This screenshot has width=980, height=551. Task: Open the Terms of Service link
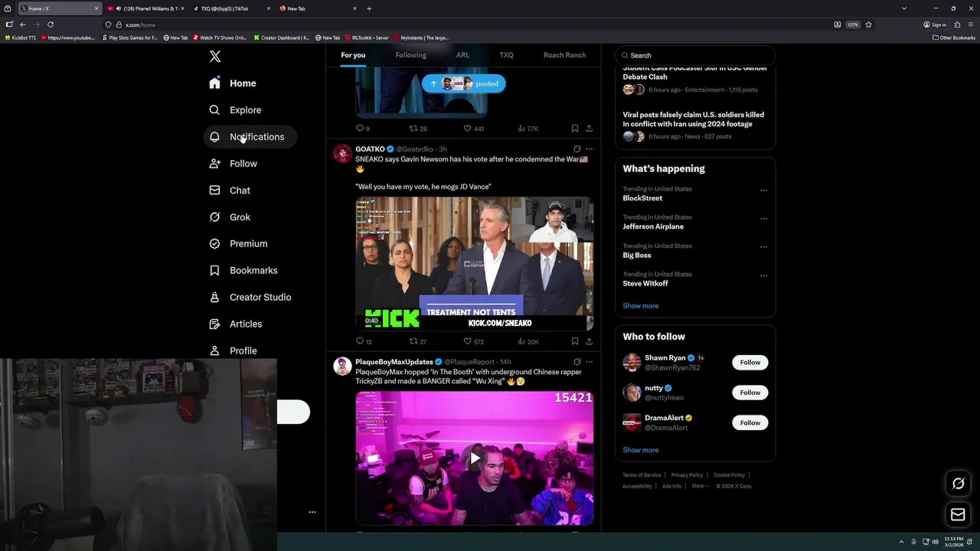pyautogui.click(x=642, y=475)
